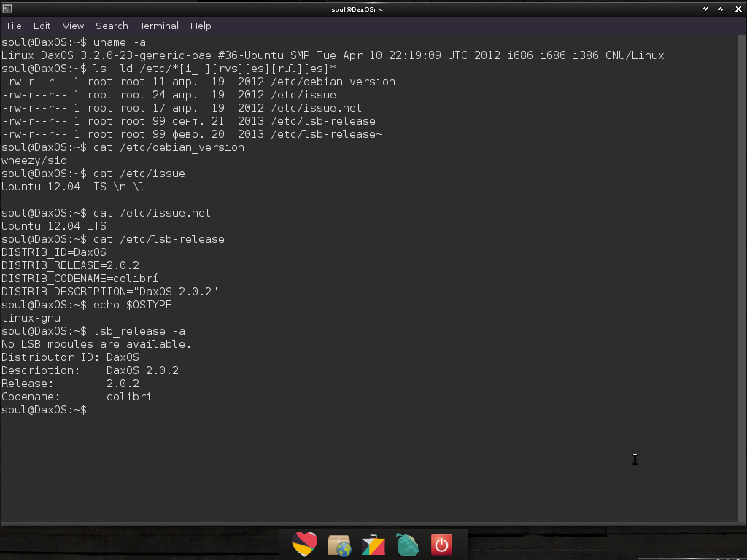Minimize the terminal with the down arrow

(705, 9)
